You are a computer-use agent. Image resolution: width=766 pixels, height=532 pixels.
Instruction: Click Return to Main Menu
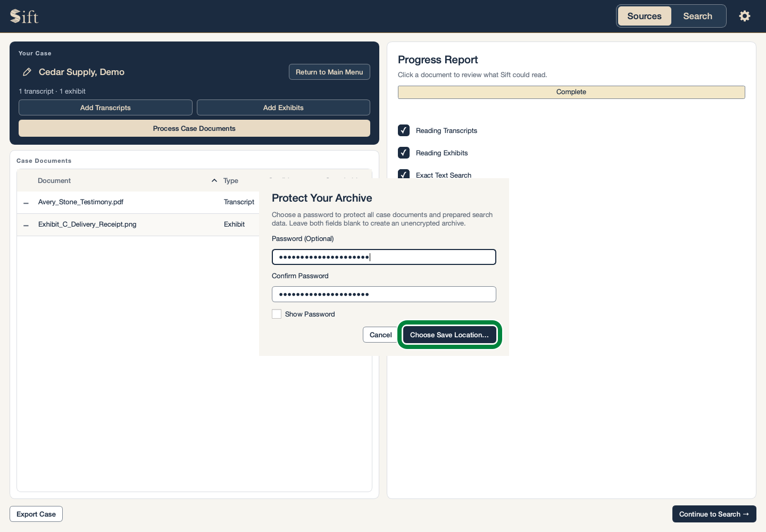(329, 72)
